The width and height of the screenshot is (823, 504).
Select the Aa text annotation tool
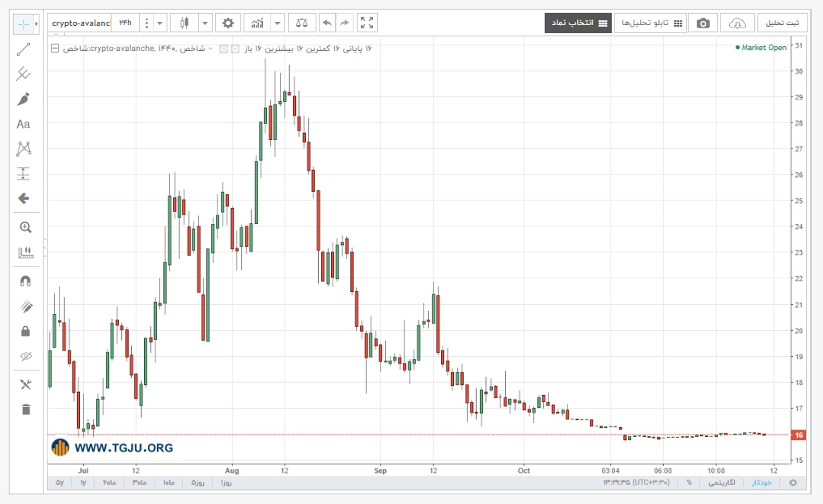click(23, 124)
